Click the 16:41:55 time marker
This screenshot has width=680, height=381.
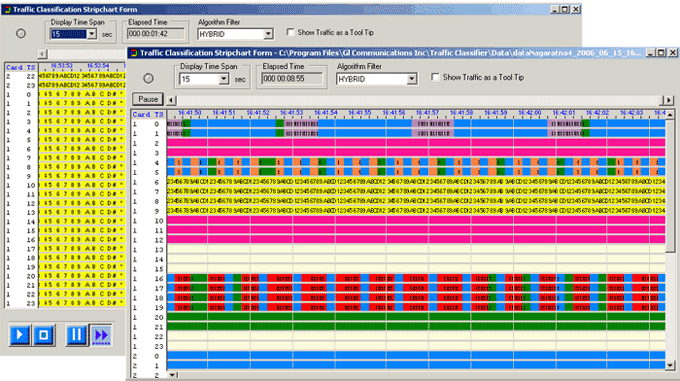(360, 113)
